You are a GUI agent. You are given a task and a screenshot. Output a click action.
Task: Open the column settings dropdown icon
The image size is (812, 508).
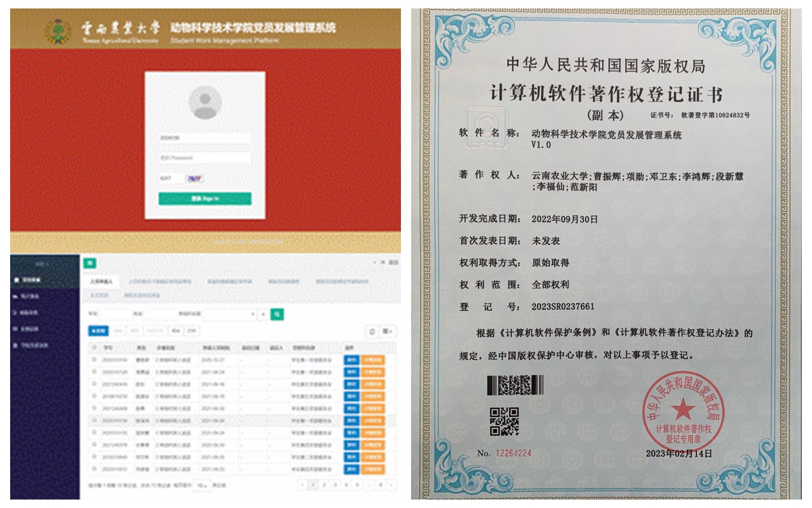pos(387,332)
